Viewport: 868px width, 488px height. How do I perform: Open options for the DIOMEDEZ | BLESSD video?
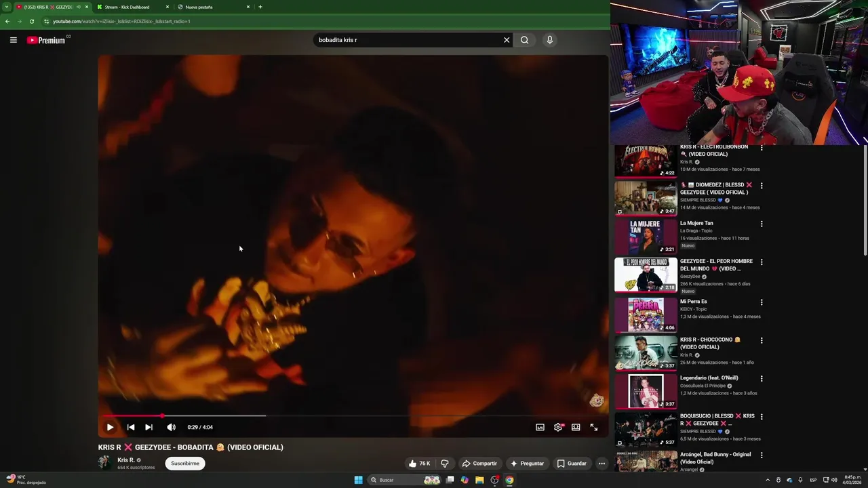click(x=762, y=185)
